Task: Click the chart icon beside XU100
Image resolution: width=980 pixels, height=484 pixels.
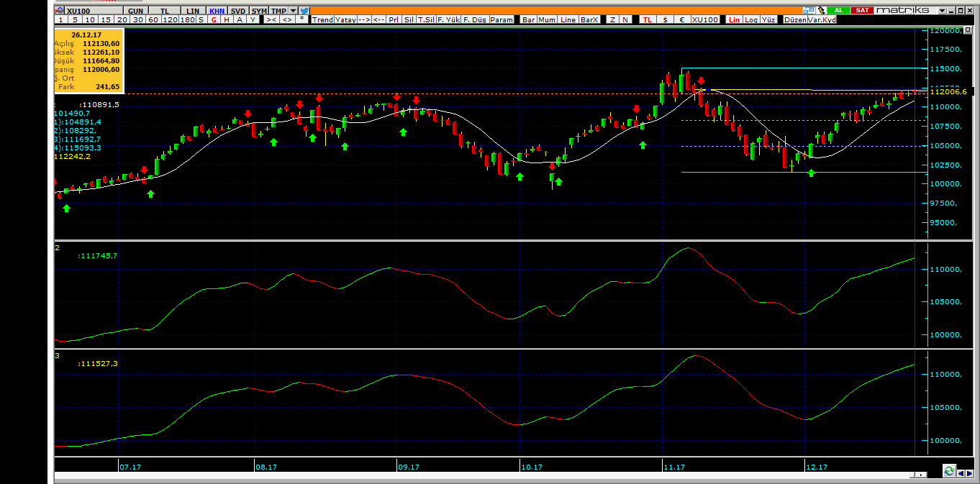Action: click(59, 11)
